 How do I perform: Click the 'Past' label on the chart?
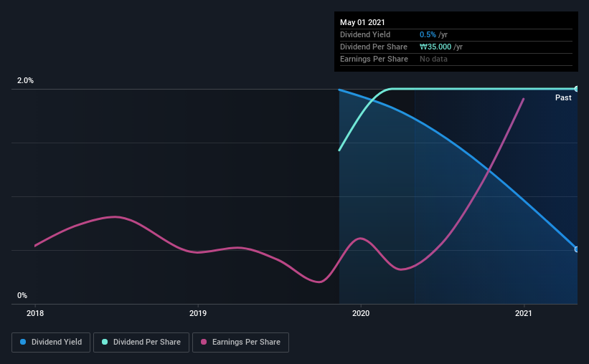(563, 97)
